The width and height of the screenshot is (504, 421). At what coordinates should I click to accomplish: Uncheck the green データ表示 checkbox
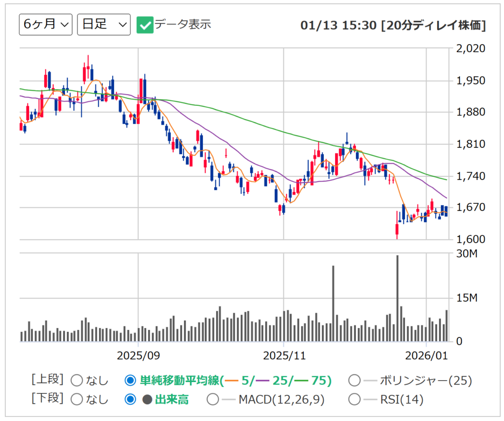click(145, 25)
